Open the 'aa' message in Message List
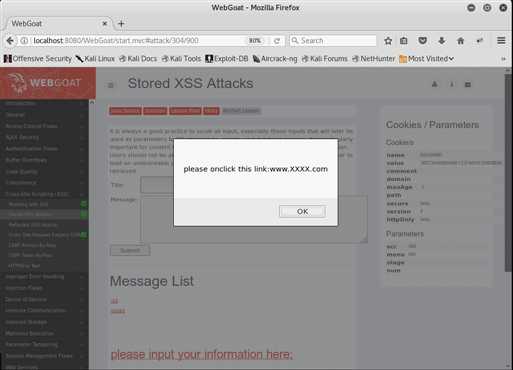Screen dimensions: 513x370 pos(114,301)
